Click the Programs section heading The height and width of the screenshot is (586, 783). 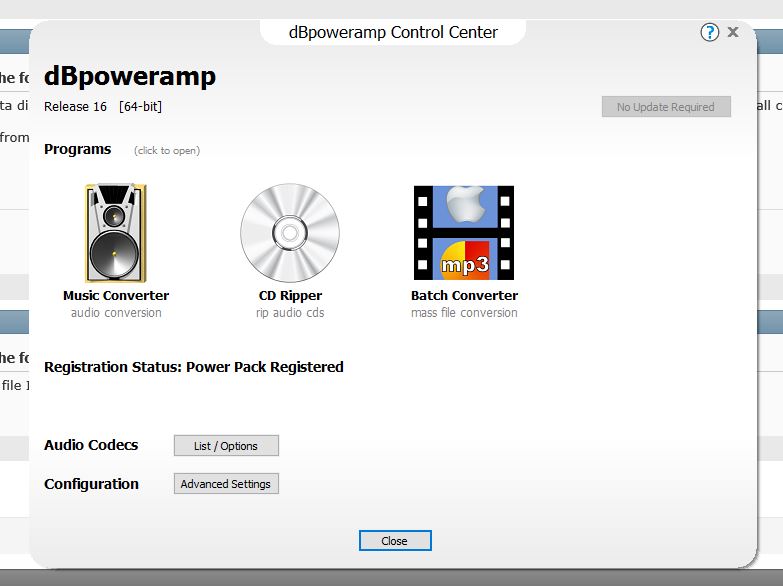[78, 149]
